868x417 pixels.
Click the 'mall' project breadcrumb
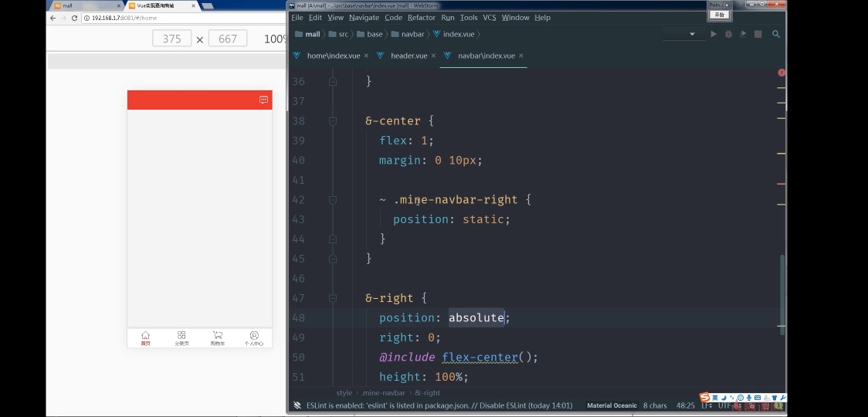307,34
